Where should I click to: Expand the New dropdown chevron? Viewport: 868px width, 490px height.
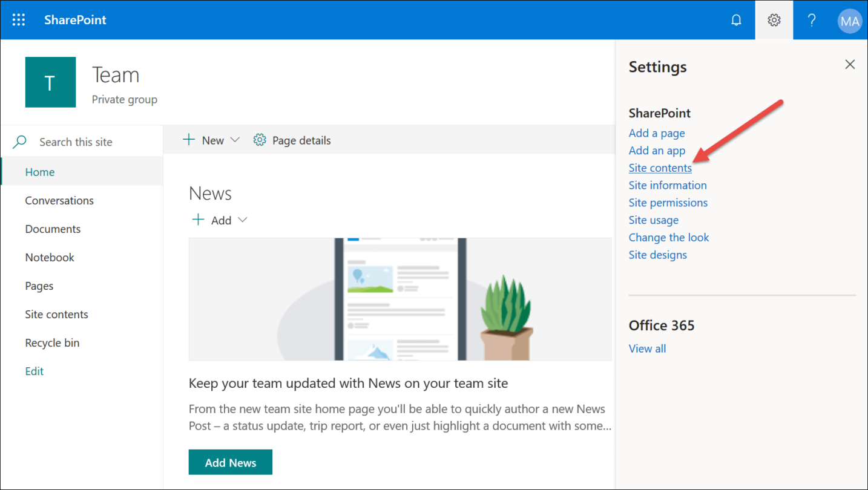click(x=235, y=140)
